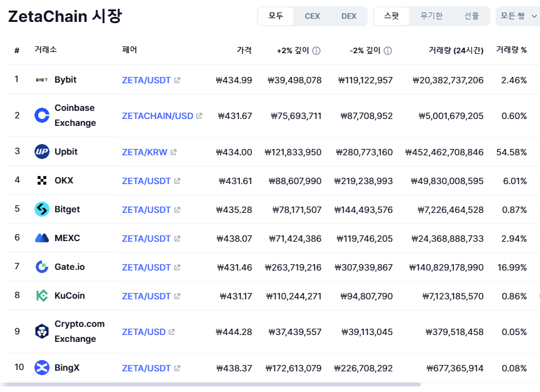Click the Coinbase Exchange logo

[x=42, y=115]
